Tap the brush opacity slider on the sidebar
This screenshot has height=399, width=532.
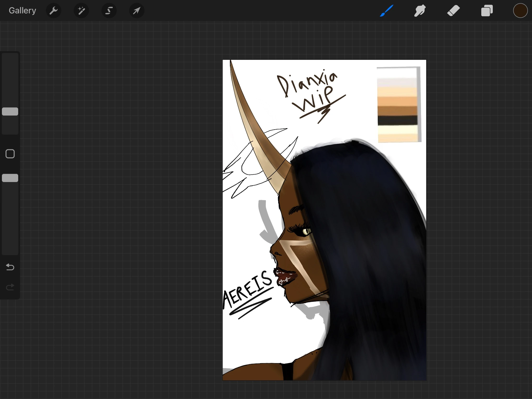point(10,177)
